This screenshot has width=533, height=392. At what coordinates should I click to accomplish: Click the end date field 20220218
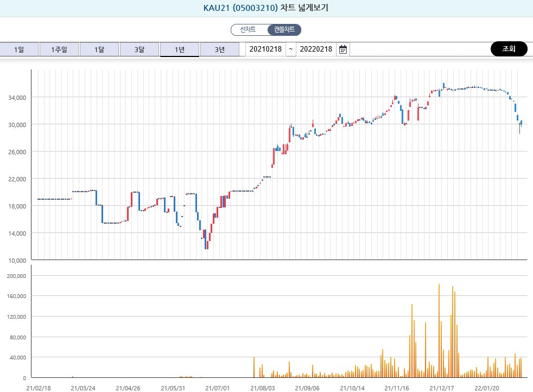coord(316,49)
